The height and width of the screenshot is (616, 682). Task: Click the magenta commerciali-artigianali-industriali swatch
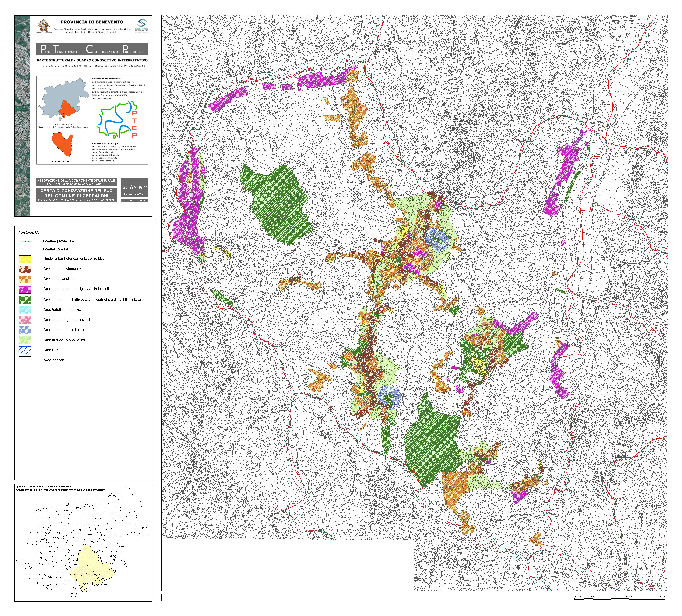[25, 290]
